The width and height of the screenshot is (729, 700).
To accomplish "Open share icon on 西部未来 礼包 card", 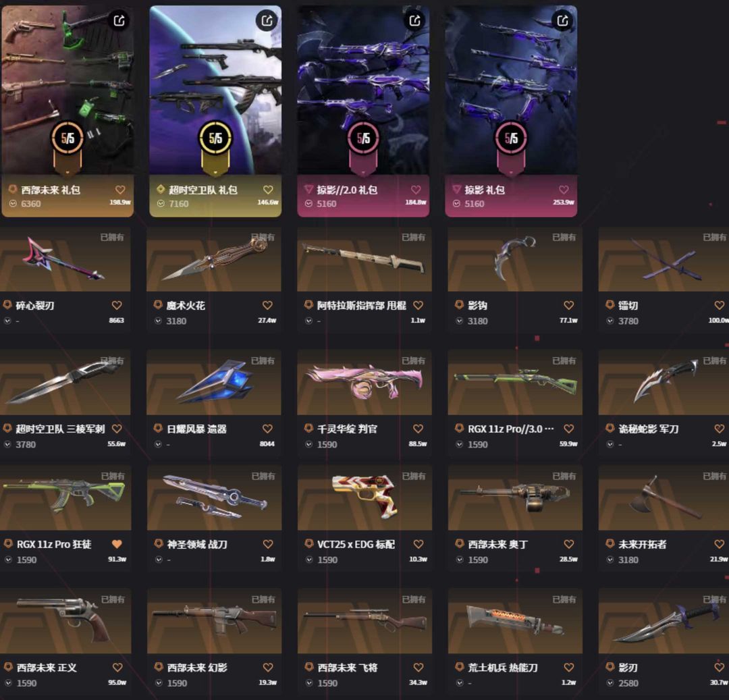I will [119, 20].
